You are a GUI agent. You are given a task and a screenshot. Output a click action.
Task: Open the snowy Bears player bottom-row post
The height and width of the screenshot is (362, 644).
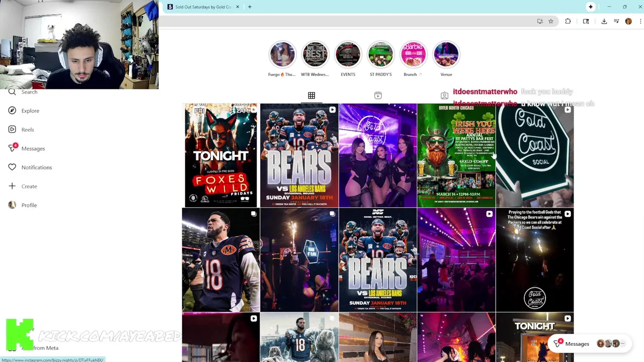click(299, 337)
